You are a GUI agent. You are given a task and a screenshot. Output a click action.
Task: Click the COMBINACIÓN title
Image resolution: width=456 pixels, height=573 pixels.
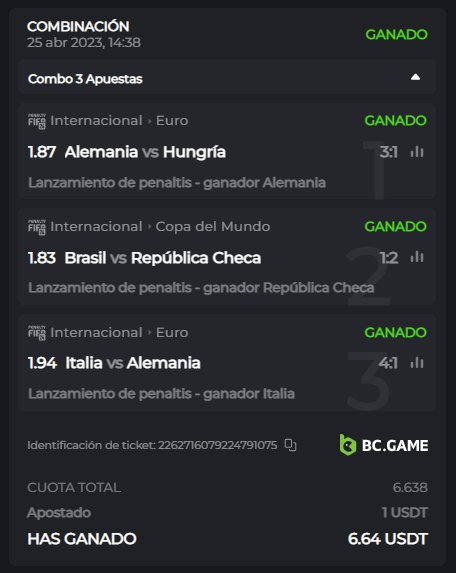coord(78,26)
